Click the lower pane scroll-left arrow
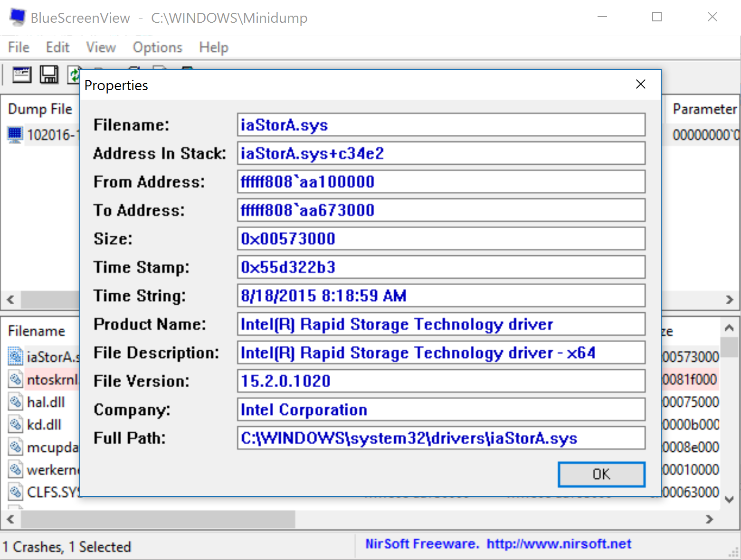The width and height of the screenshot is (741, 560). click(10, 519)
